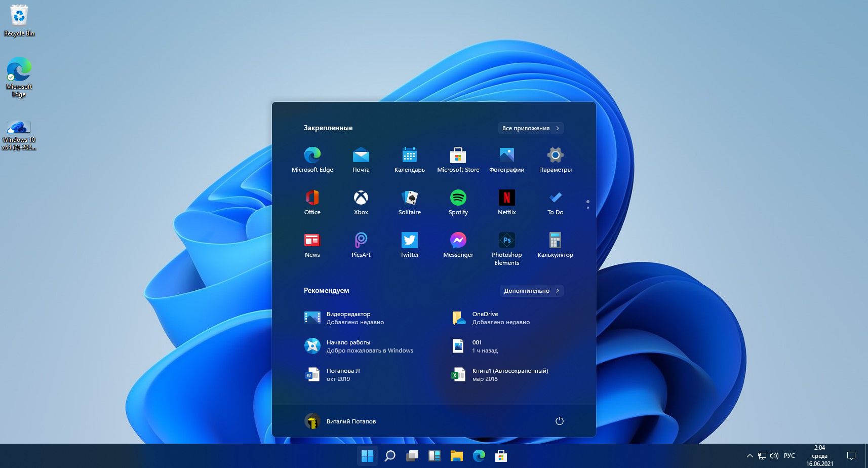Open the Виталий Потапов user account menu
The image size is (868, 468).
[340, 421]
